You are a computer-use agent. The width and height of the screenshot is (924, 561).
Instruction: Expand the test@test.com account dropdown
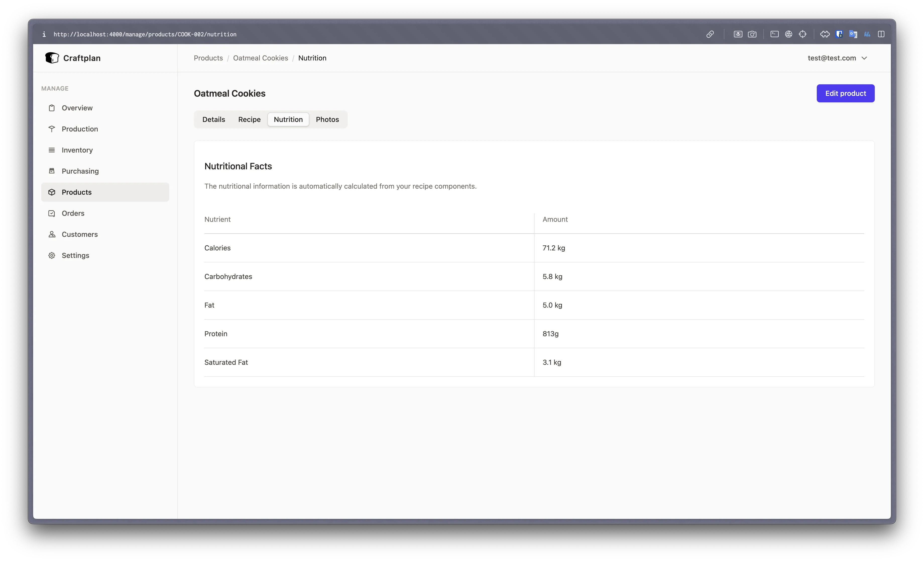pos(837,58)
